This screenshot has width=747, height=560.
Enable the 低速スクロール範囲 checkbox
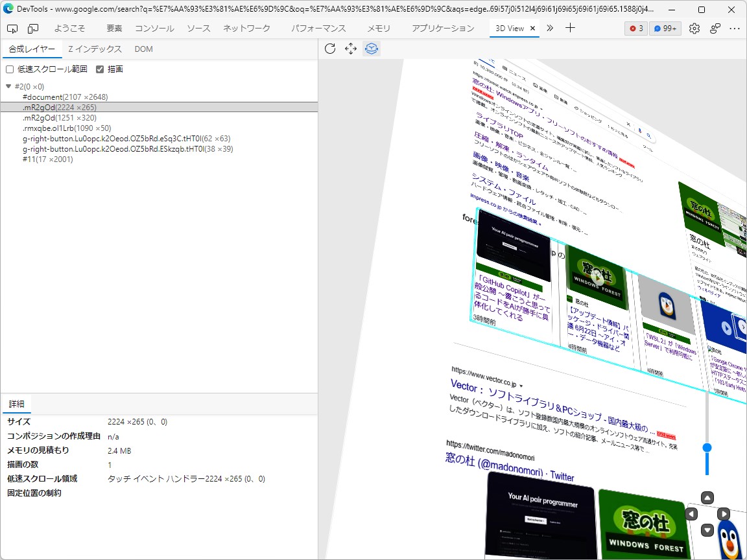pos(9,69)
